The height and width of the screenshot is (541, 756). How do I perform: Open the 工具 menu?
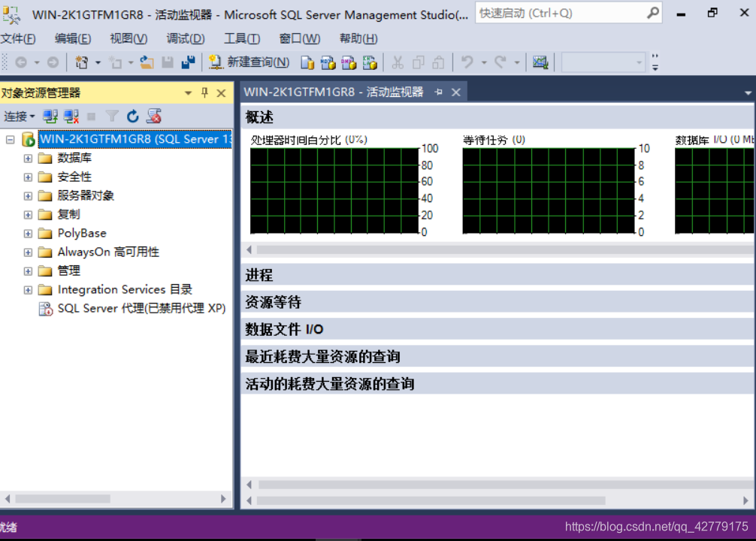(241, 38)
